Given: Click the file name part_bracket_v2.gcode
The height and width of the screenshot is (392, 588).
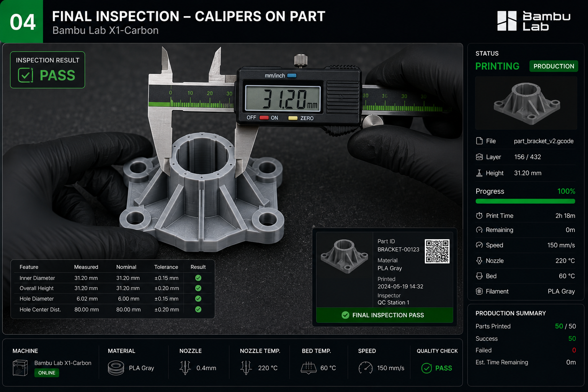Looking at the screenshot, I should click(544, 141).
